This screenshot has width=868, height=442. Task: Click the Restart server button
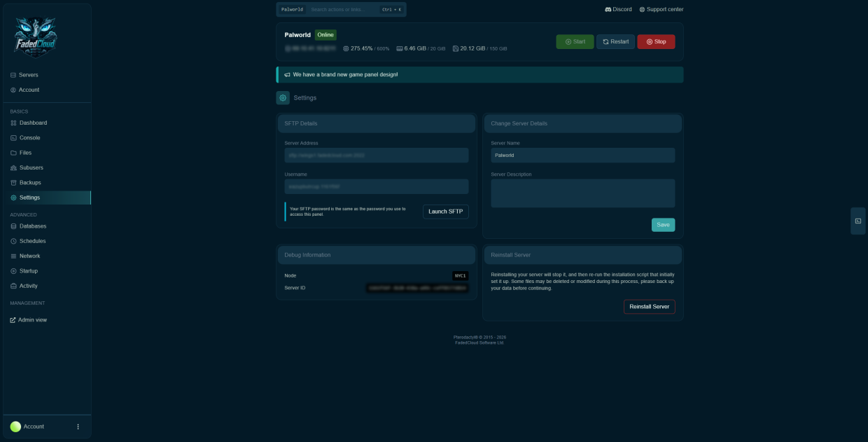[615, 42]
